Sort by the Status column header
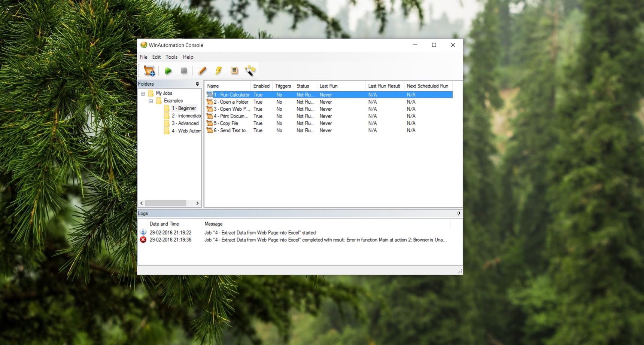 [x=305, y=86]
